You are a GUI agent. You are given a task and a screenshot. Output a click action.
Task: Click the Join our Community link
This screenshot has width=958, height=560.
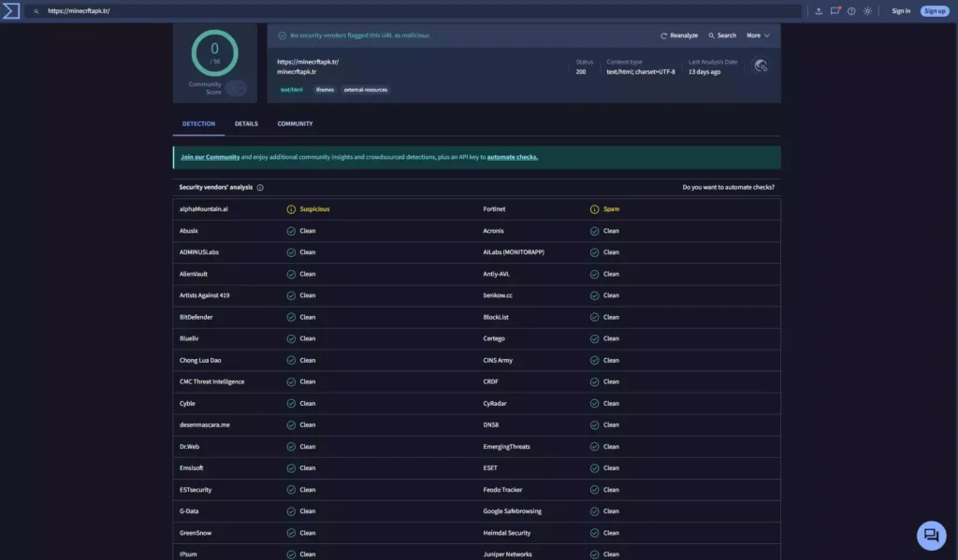click(x=210, y=157)
